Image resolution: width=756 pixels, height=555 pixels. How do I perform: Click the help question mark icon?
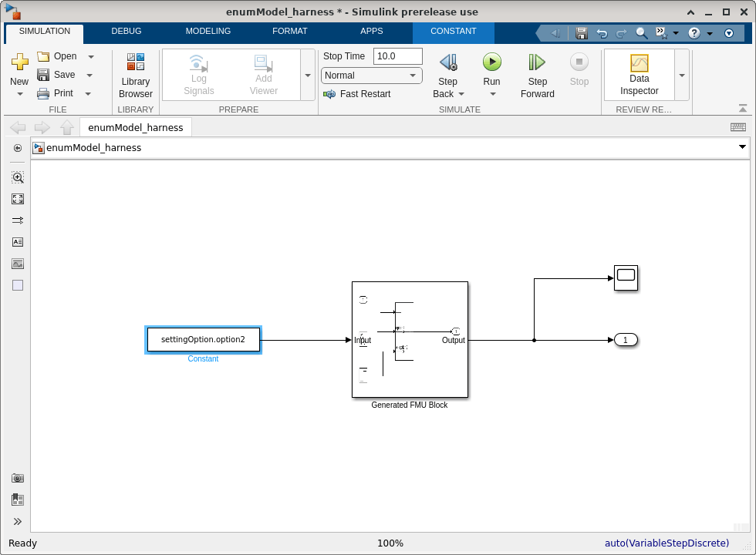click(694, 32)
